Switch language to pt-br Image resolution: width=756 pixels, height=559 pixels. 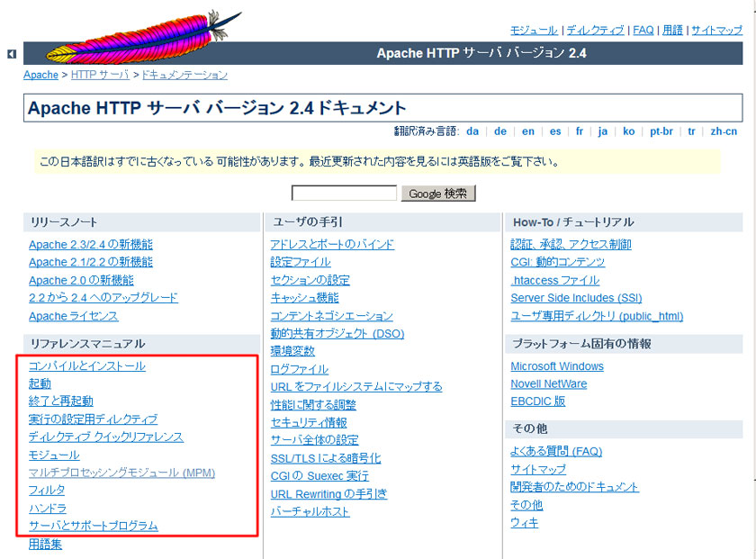[661, 131]
